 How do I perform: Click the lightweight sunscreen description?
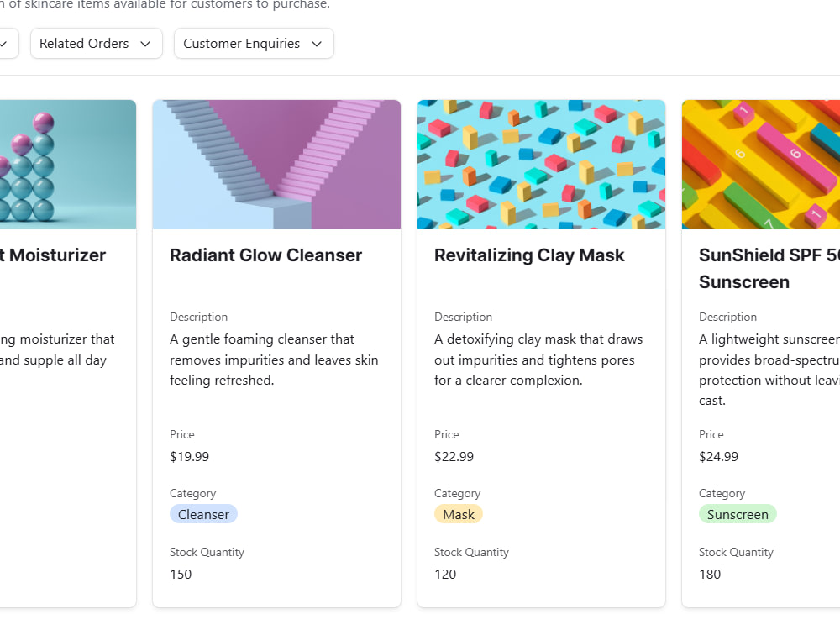click(769, 370)
